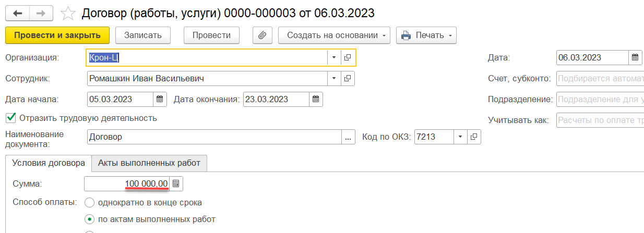The width and height of the screenshot is (644, 233).
Task: Open the calendar for the Дата field
Action: coord(635,57)
